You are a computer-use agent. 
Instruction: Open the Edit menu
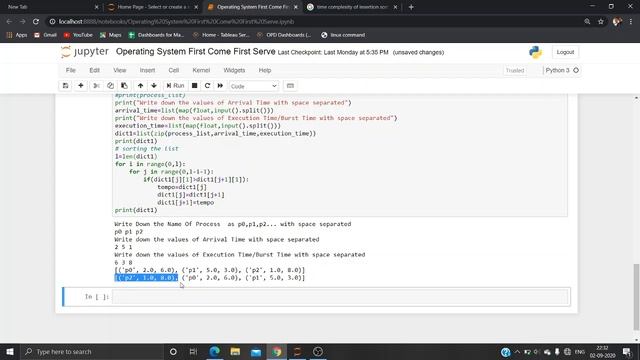point(94,70)
